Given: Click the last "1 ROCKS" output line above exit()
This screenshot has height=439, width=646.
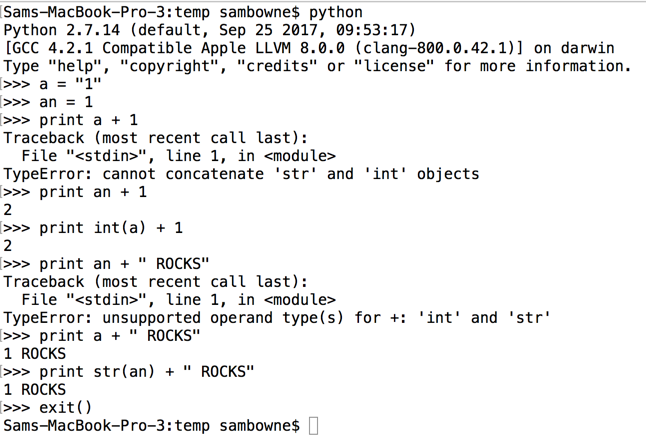Looking at the screenshot, I should pos(35,390).
